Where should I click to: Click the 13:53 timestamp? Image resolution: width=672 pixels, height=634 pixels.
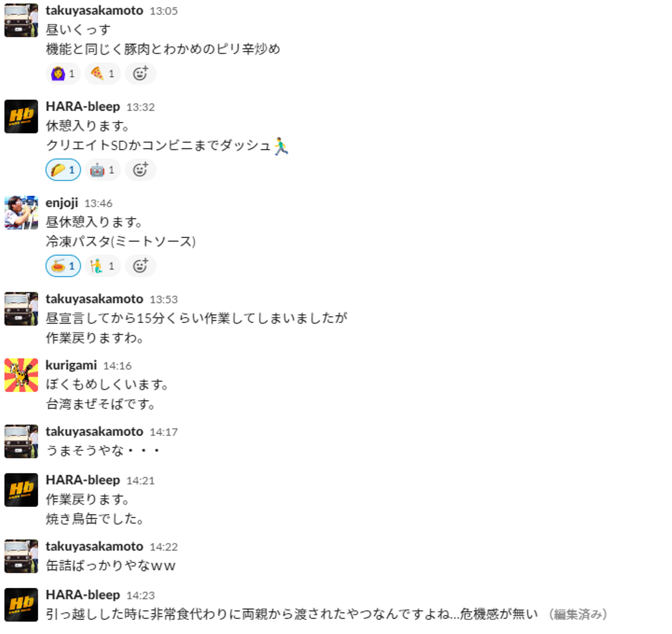point(163,299)
